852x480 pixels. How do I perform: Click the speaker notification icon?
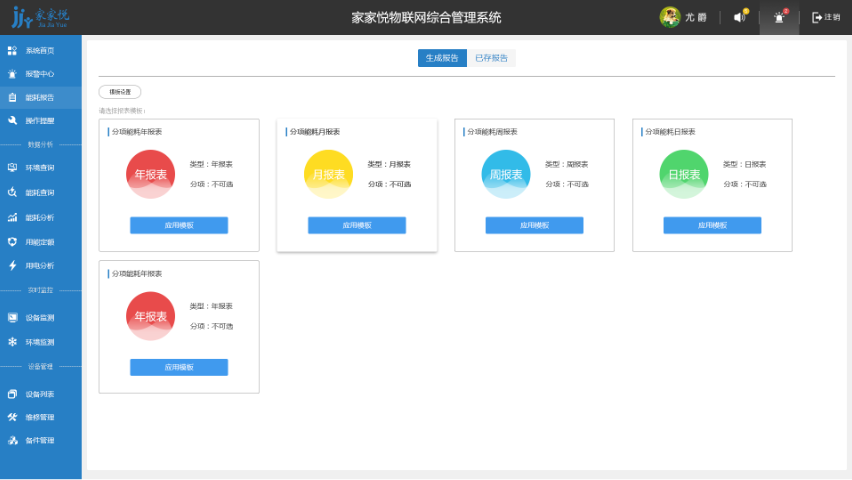740,17
